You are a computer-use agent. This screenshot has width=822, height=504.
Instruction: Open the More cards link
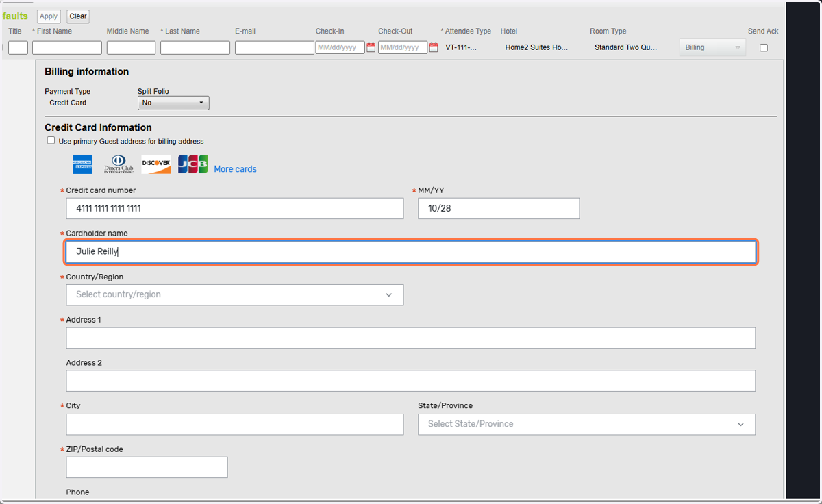(x=235, y=169)
